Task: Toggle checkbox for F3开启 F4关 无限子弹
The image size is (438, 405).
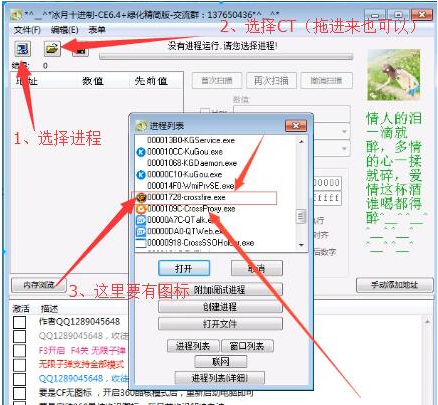Action: pos(19,351)
